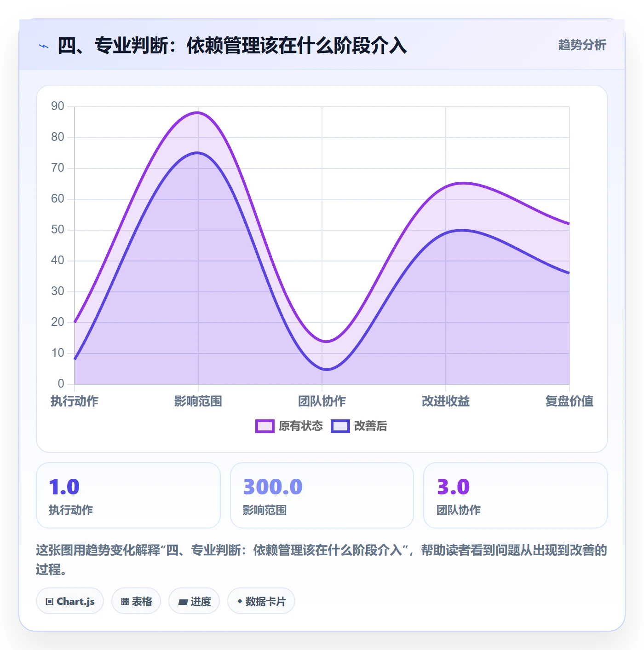Click the y-axis value 50
Screen dimensions: 644x650
point(57,230)
